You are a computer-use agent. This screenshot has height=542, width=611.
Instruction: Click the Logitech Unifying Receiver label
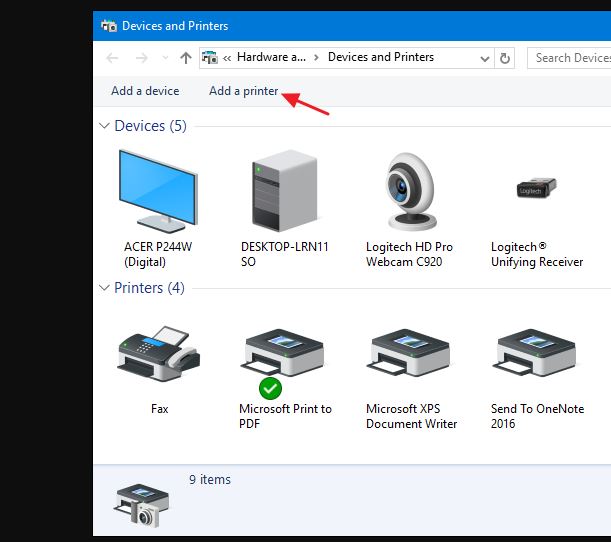537,254
